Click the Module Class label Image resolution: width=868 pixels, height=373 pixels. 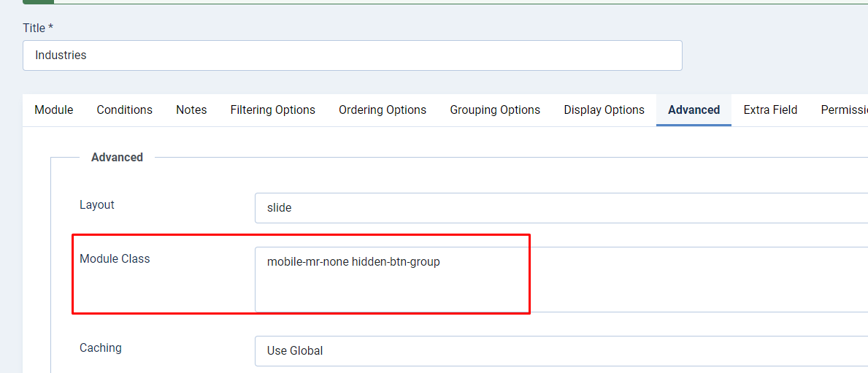(x=115, y=259)
